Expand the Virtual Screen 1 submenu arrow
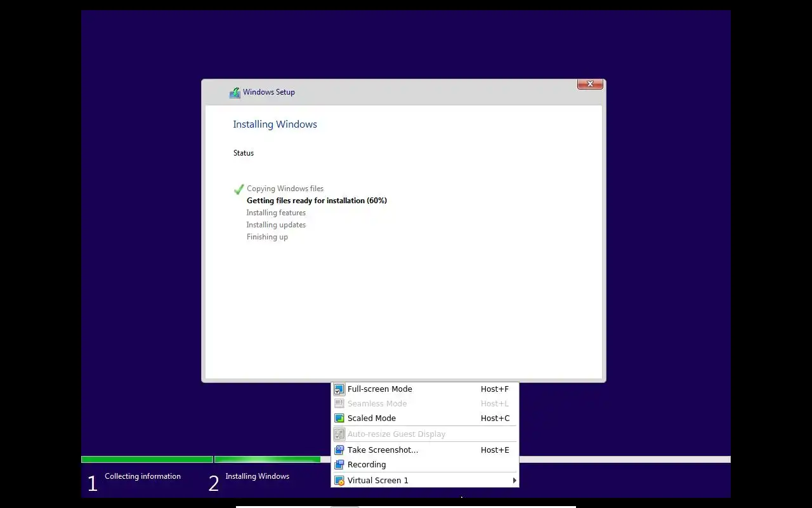812x508 pixels. 514,481
